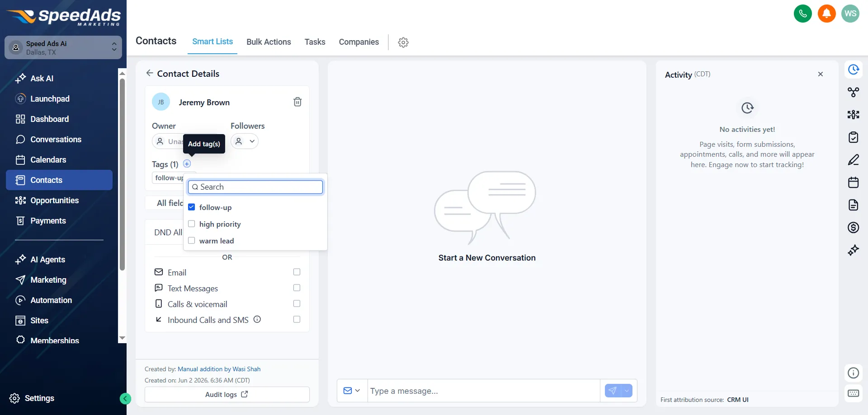
Task: Send the message with the paper plane button
Action: [613, 391]
